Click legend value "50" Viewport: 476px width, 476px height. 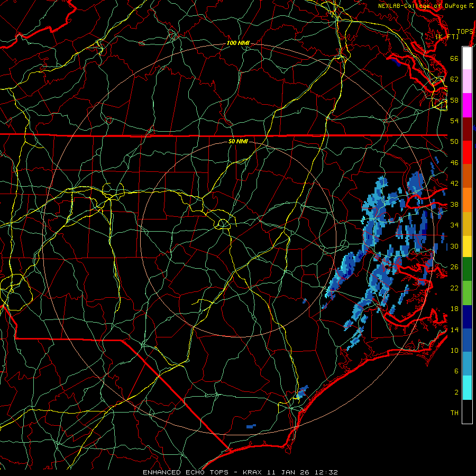(454, 142)
